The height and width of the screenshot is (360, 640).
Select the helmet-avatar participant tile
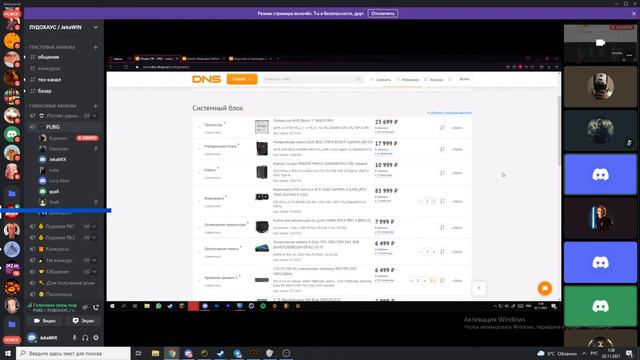pyautogui.click(x=600, y=87)
